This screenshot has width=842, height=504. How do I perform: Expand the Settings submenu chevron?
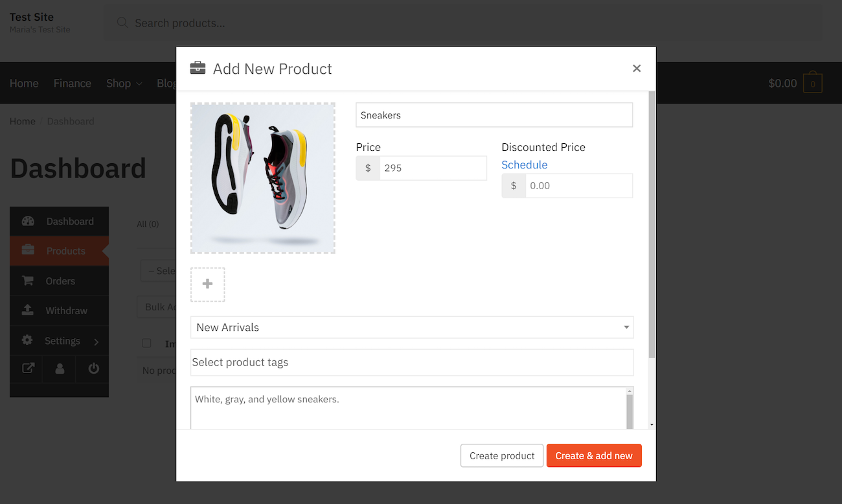tap(97, 341)
